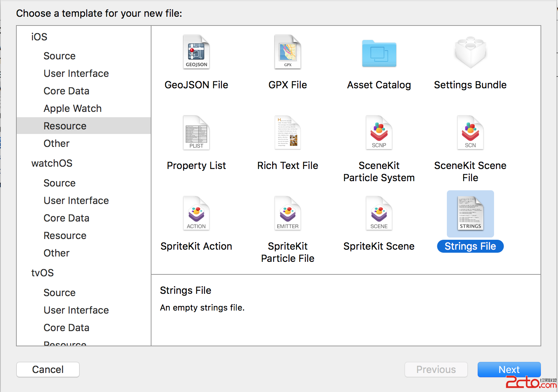558x392 pixels.
Task: Open Source category under iOS
Action: pos(59,56)
